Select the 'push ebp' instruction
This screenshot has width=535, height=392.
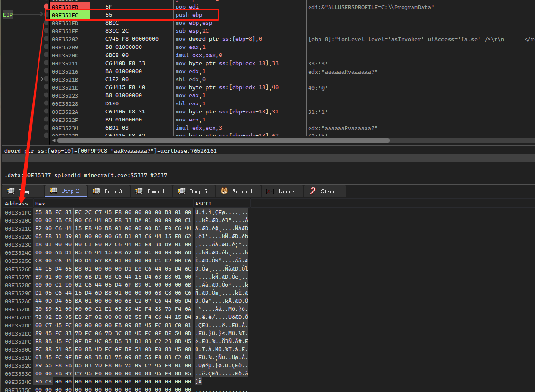189,15
